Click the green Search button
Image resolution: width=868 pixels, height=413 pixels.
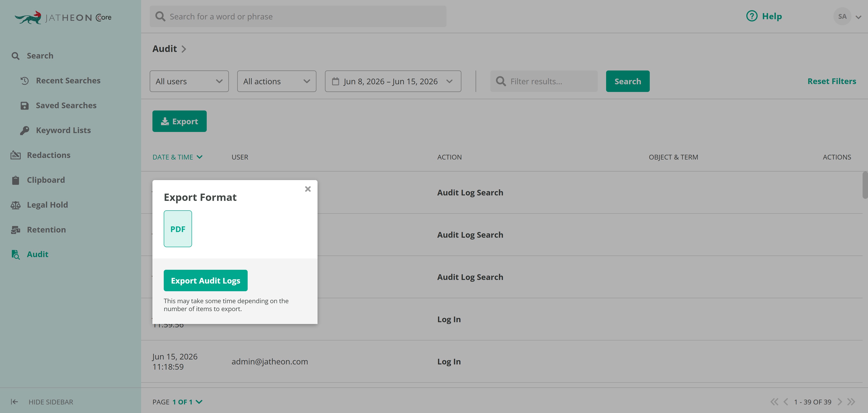click(628, 81)
